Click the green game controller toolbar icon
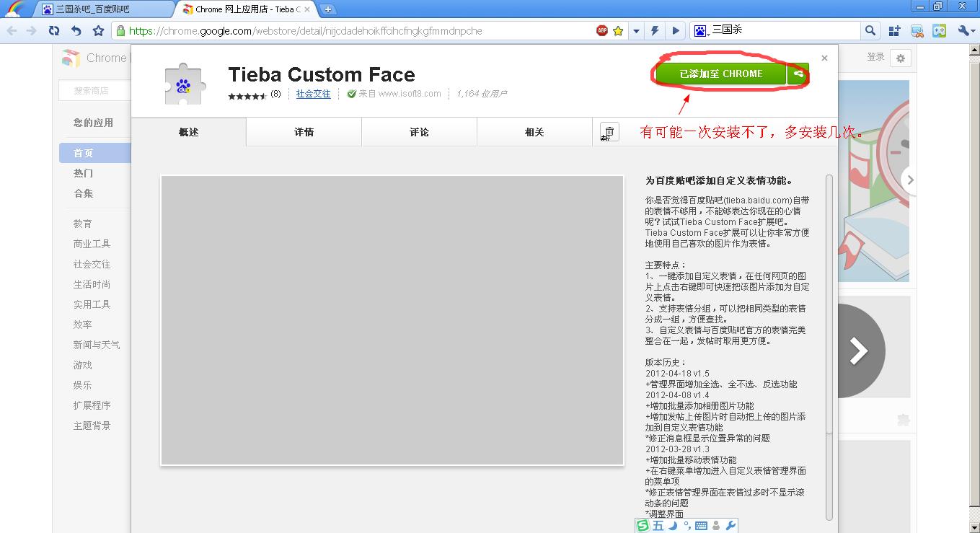The height and width of the screenshot is (533, 980). 939,30
